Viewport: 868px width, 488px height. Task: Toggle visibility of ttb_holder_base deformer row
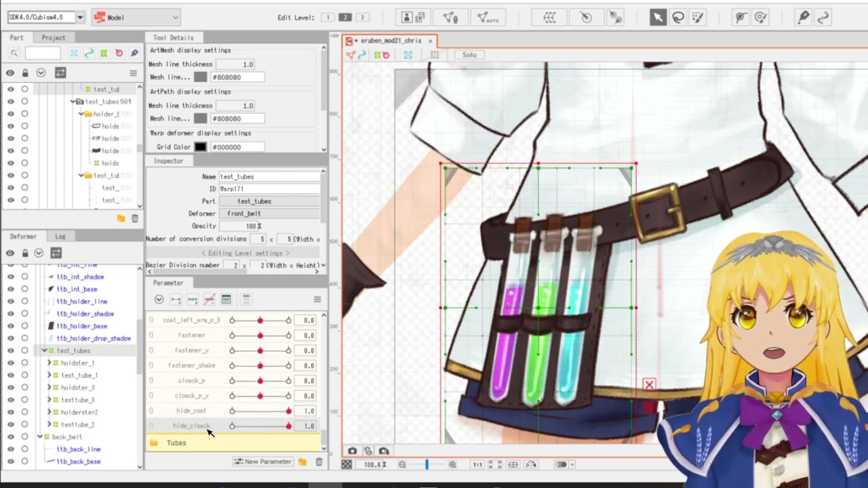(x=10, y=326)
